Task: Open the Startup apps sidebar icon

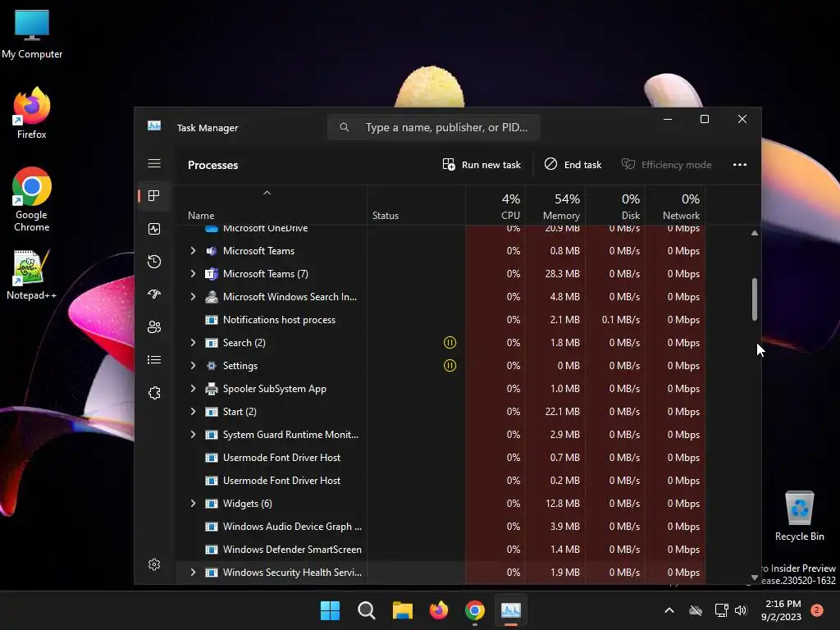Action: pyautogui.click(x=154, y=294)
